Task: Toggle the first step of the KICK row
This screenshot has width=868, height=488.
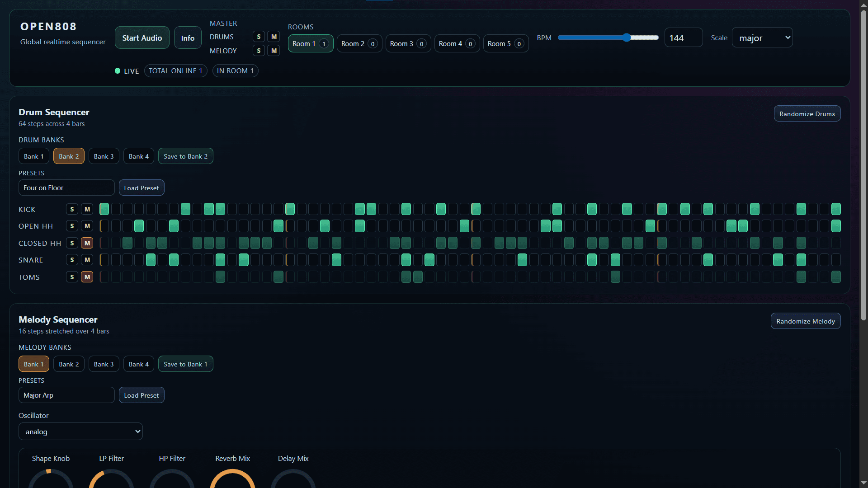Action: (x=104, y=209)
